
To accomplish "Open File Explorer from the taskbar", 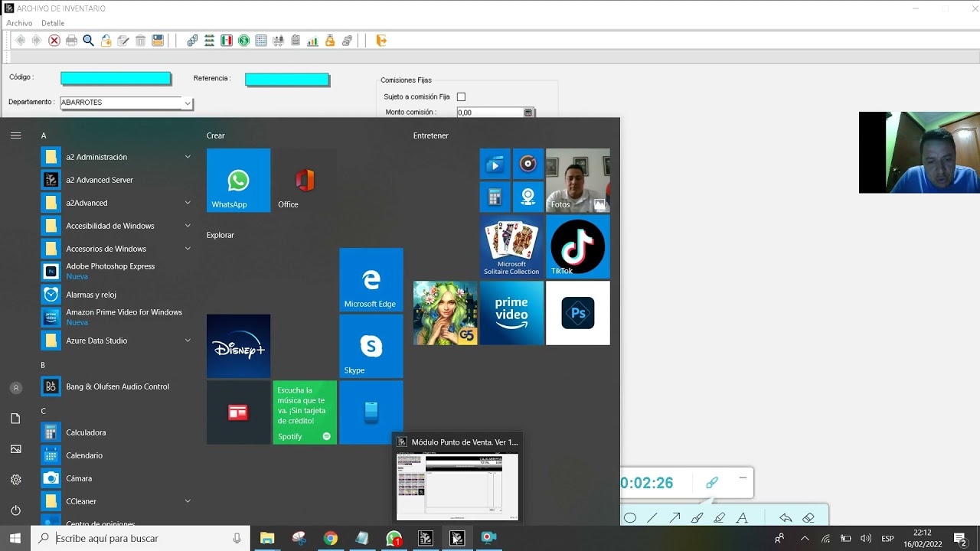I will point(267,538).
